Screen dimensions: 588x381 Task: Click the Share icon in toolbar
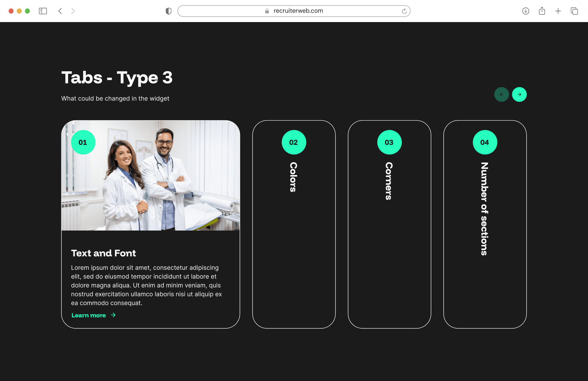point(542,11)
